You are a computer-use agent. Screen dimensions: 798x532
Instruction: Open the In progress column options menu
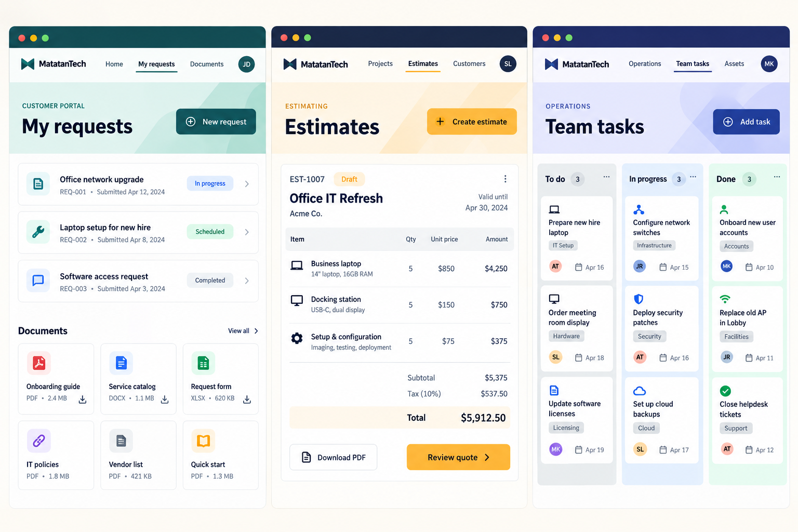693,177
